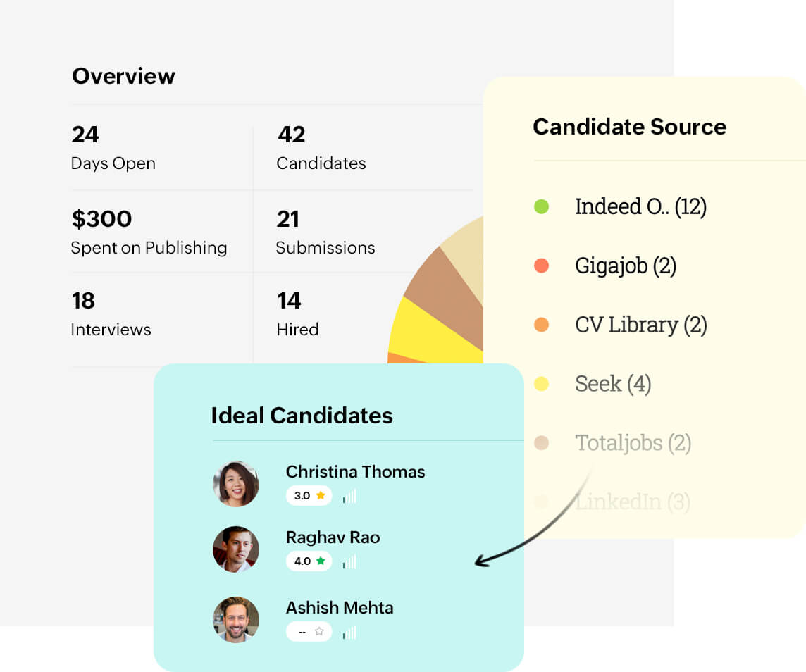Click the orange dot next to CV Library

click(541, 325)
